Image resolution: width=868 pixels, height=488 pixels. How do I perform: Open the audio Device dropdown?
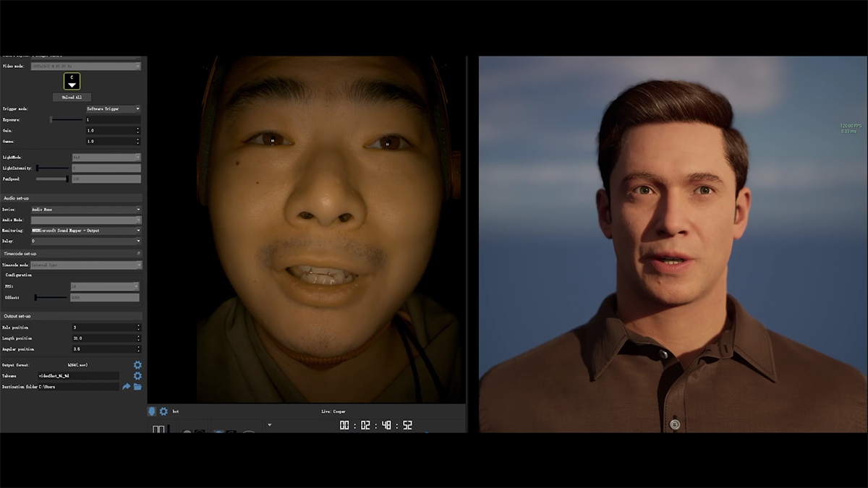(86, 210)
